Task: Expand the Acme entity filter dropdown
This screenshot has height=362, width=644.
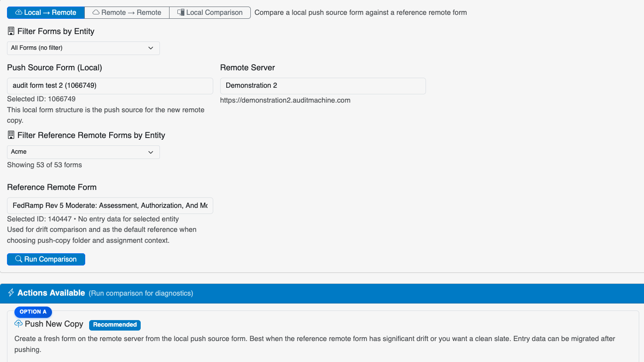Action: pos(83,152)
